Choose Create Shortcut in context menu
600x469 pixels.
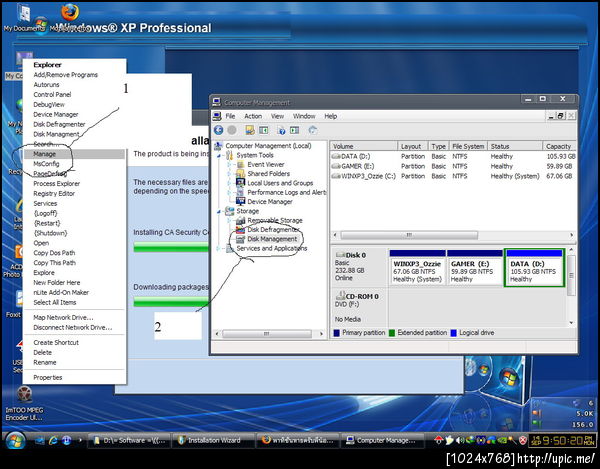74,343
